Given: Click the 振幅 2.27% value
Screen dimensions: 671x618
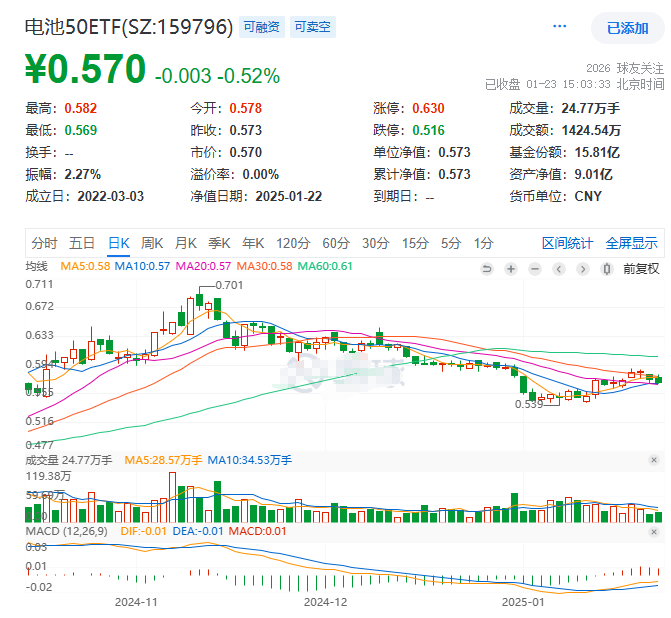Looking at the screenshot, I should (83, 174).
